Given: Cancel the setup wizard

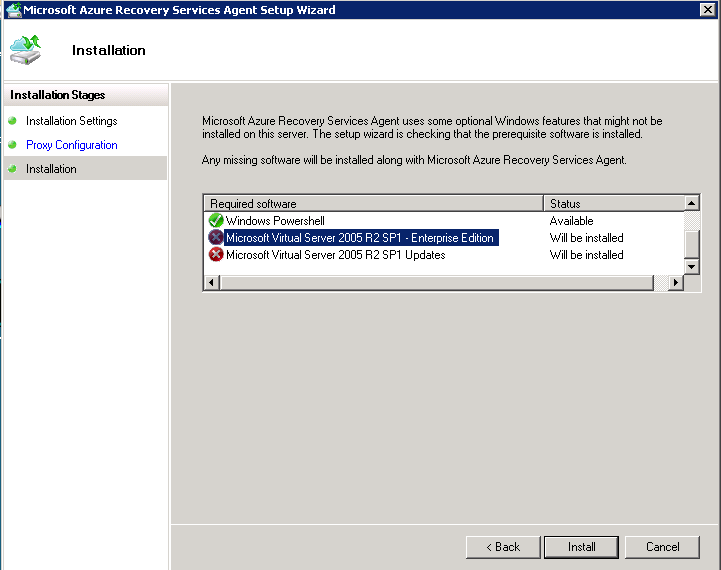Looking at the screenshot, I should [x=662, y=547].
